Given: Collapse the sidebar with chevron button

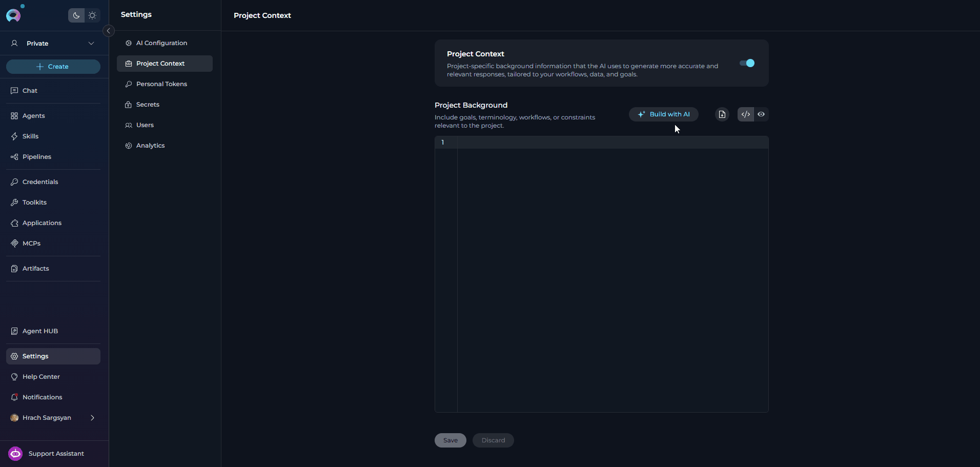Looking at the screenshot, I should [x=108, y=31].
